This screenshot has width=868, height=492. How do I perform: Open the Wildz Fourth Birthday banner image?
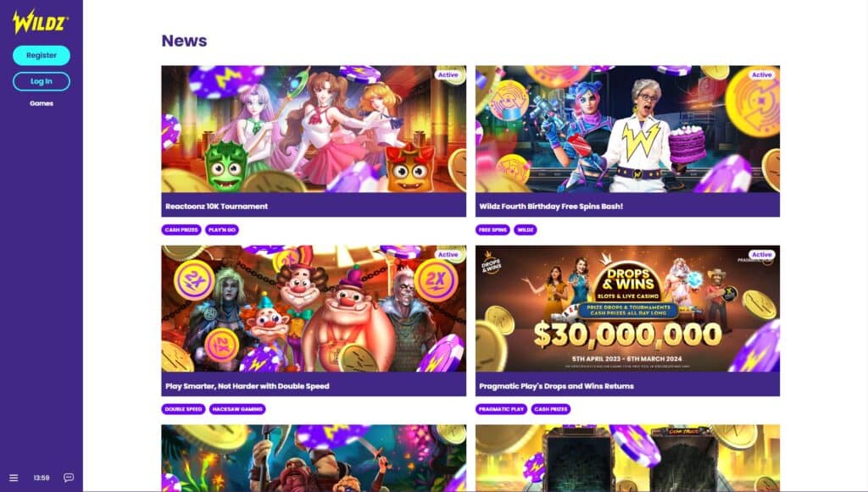point(628,129)
